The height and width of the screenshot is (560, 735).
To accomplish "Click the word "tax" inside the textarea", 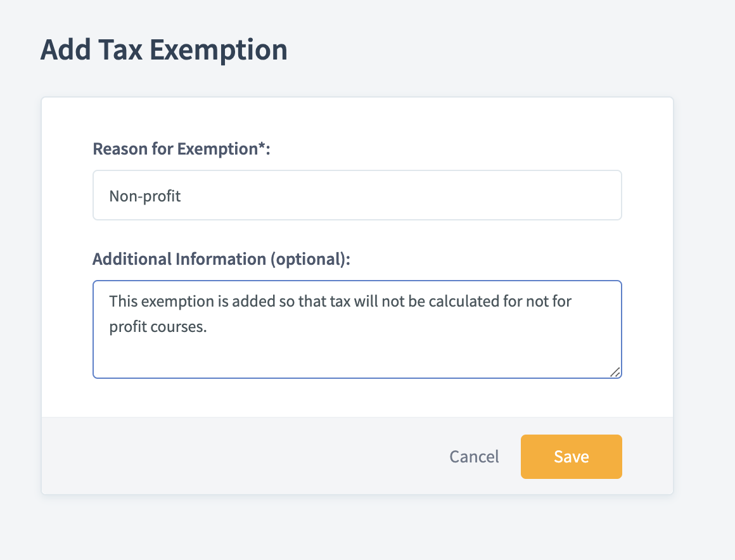I will point(340,300).
